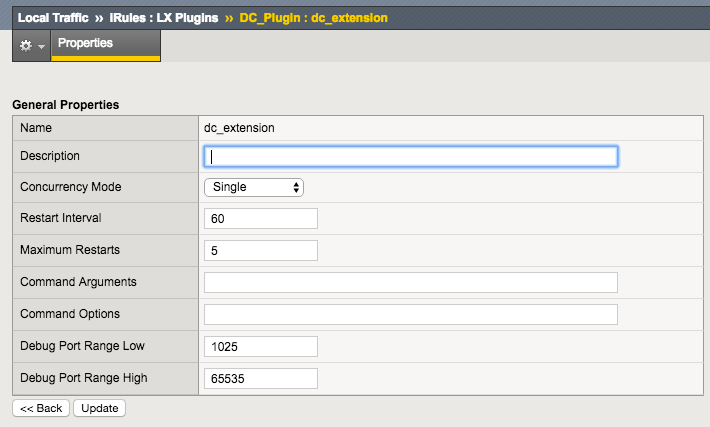Click the General Properties section heading
Screen dimensions: 710x427
[x=65, y=104]
